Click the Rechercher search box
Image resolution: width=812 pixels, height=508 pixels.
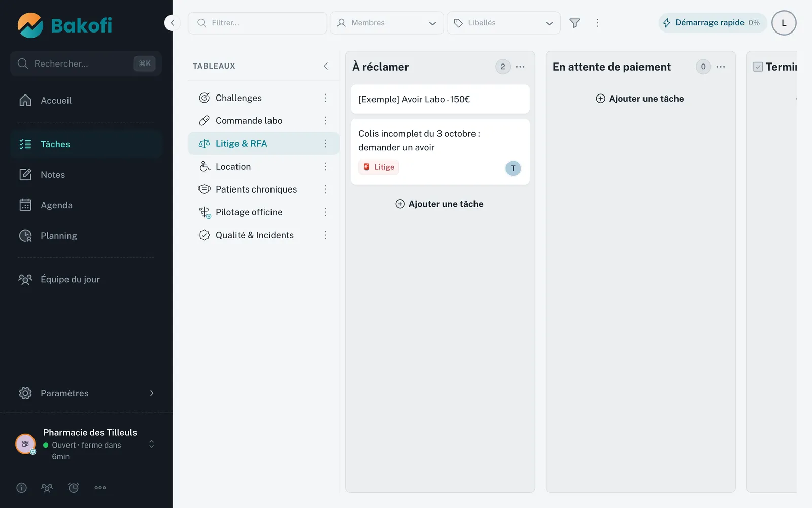click(86, 63)
